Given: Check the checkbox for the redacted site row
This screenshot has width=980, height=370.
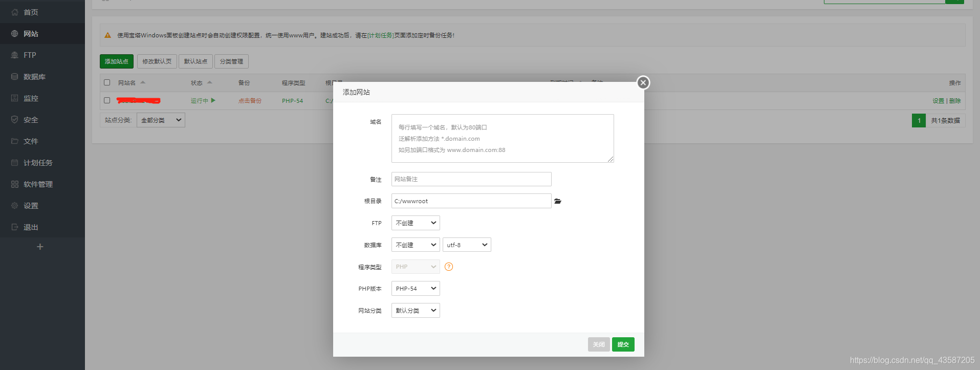Looking at the screenshot, I should pyautogui.click(x=107, y=100).
